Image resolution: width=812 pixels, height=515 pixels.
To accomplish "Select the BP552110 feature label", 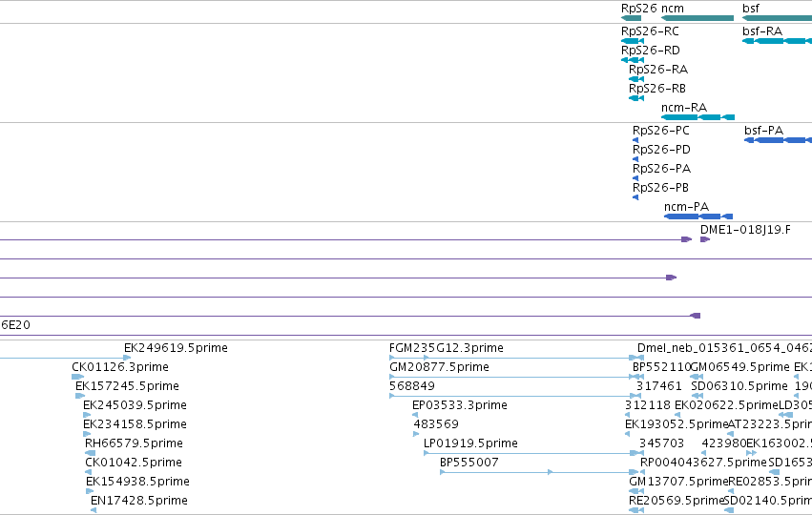I will click(662, 367).
